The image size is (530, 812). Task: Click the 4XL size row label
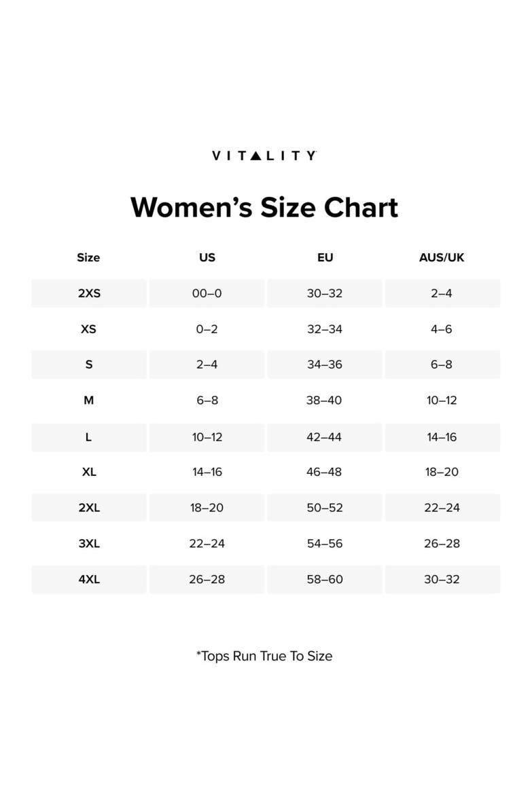[88, 579]
